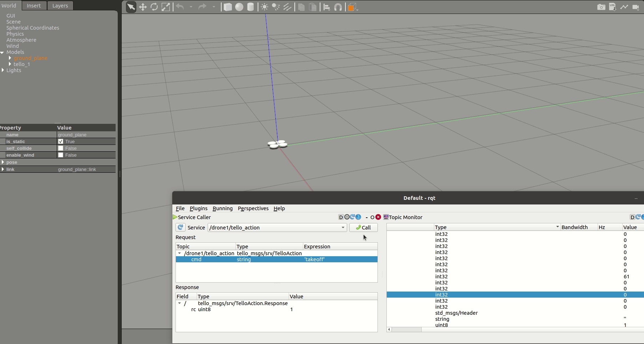
Task: Add a point light
Action: coord(264,7)
